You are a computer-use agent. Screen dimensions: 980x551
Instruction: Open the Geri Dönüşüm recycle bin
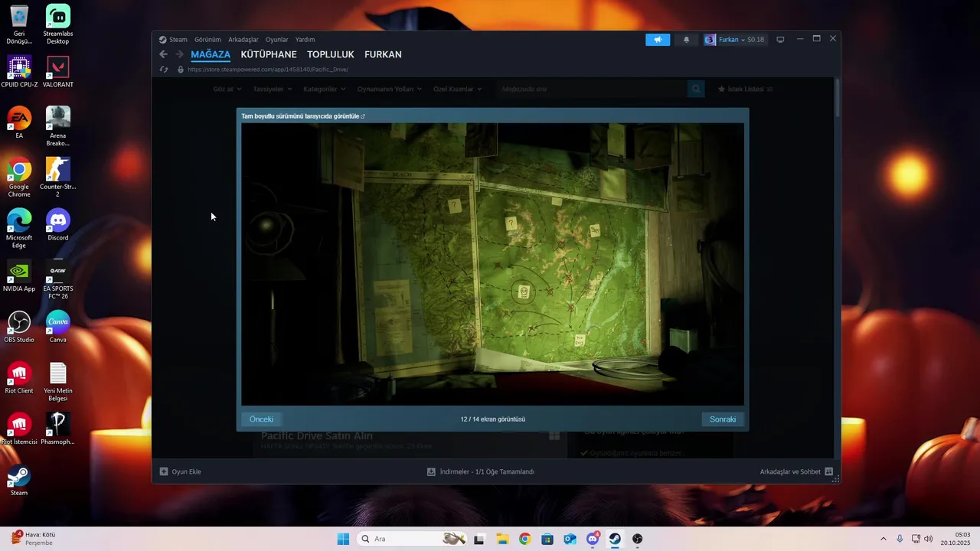(x=19, y=24)
